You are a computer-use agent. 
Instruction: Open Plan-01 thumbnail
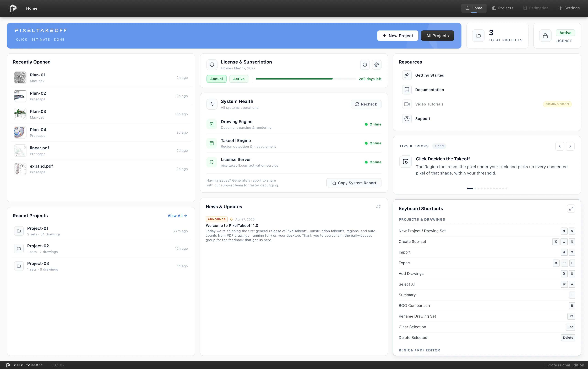[x=20, y=78]
